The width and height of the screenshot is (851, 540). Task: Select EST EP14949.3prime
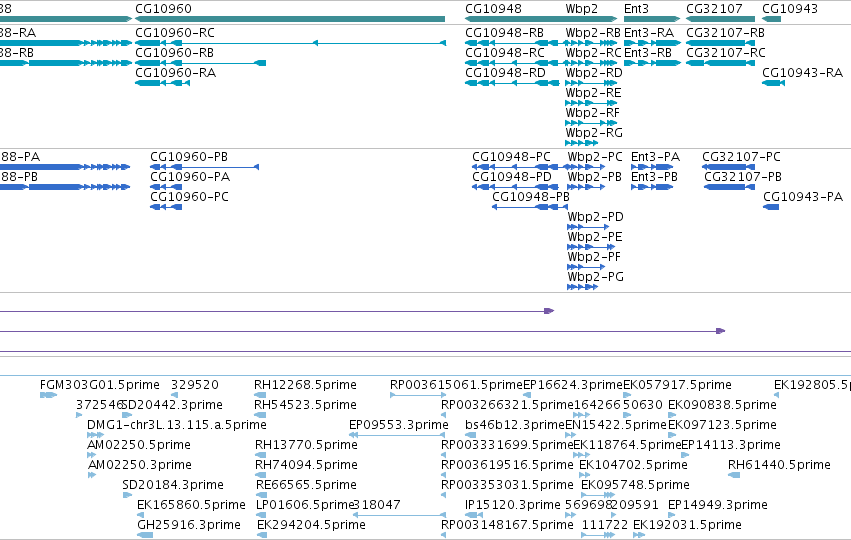(717, 505)
